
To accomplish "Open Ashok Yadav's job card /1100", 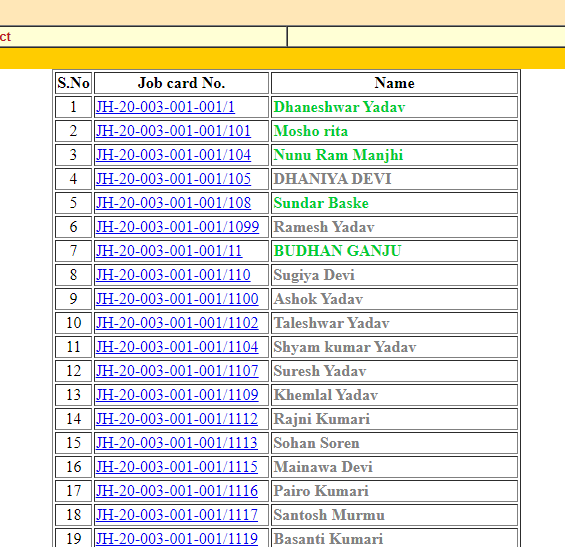I will click(x=177, y=299).
